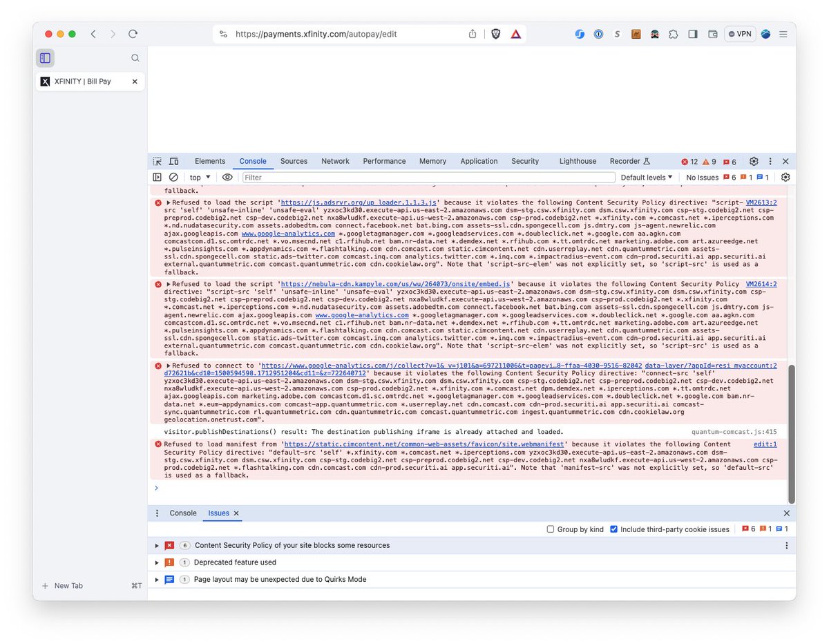Open the quantum-comcast.js:415 source link
The image size is (829, 644).
(735, 432)
